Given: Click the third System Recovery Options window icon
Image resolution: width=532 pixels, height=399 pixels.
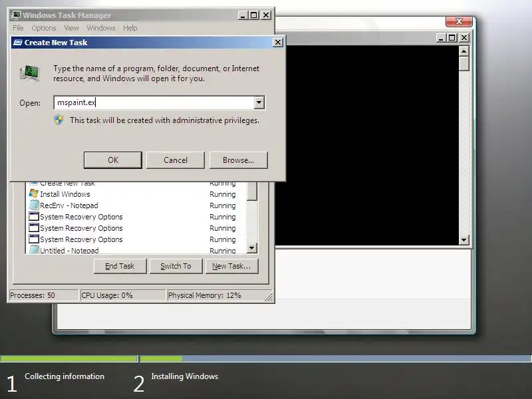Looking at the screenshot, I should click(x=34, y=239).
